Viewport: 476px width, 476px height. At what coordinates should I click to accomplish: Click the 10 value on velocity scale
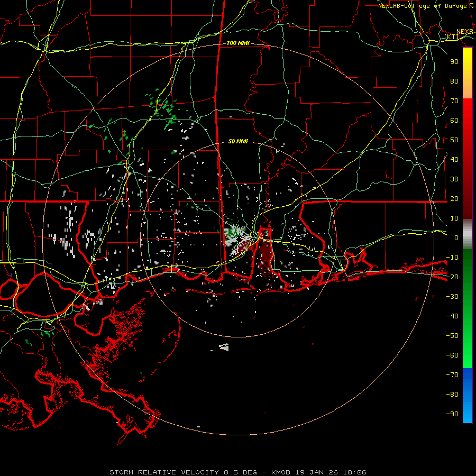454,218
